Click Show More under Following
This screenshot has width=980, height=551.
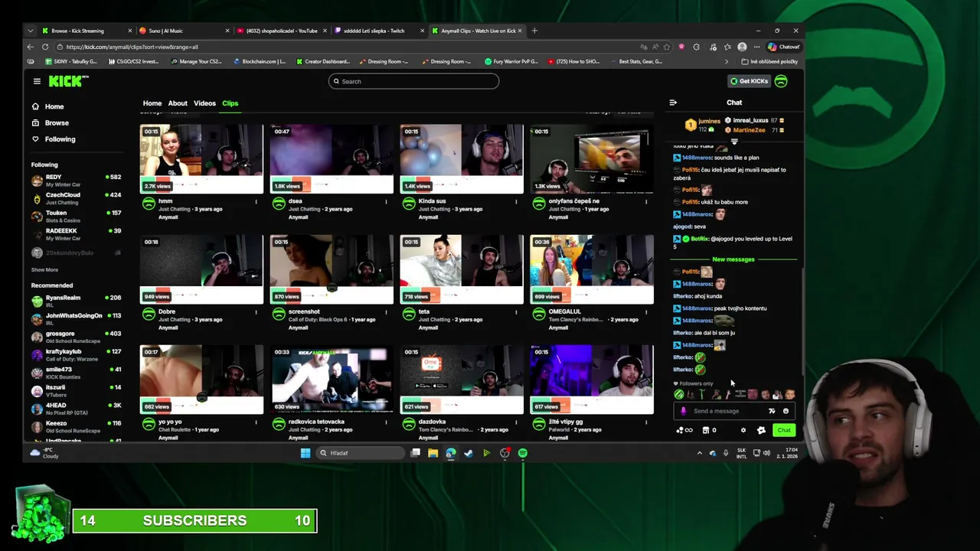point(44,269)
